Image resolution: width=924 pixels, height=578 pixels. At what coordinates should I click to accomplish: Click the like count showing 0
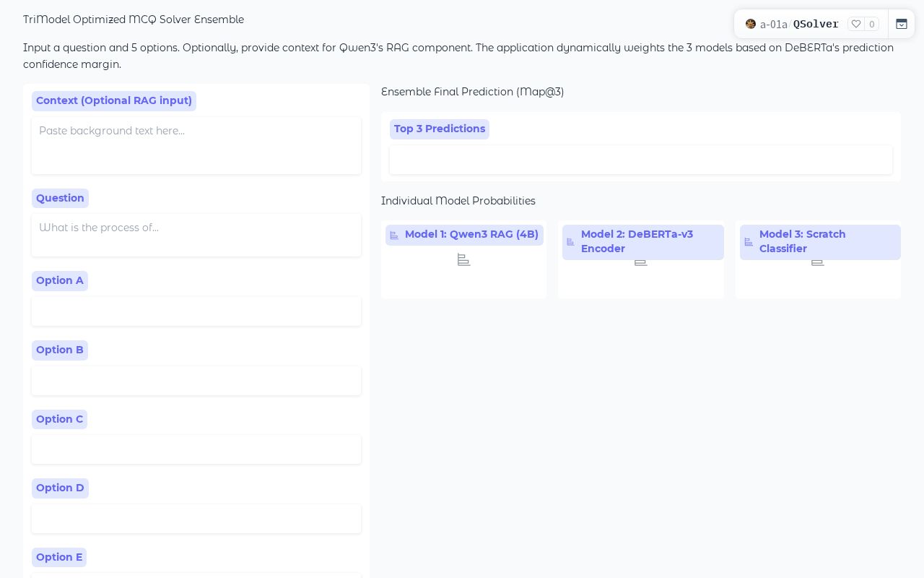(872, 24)
